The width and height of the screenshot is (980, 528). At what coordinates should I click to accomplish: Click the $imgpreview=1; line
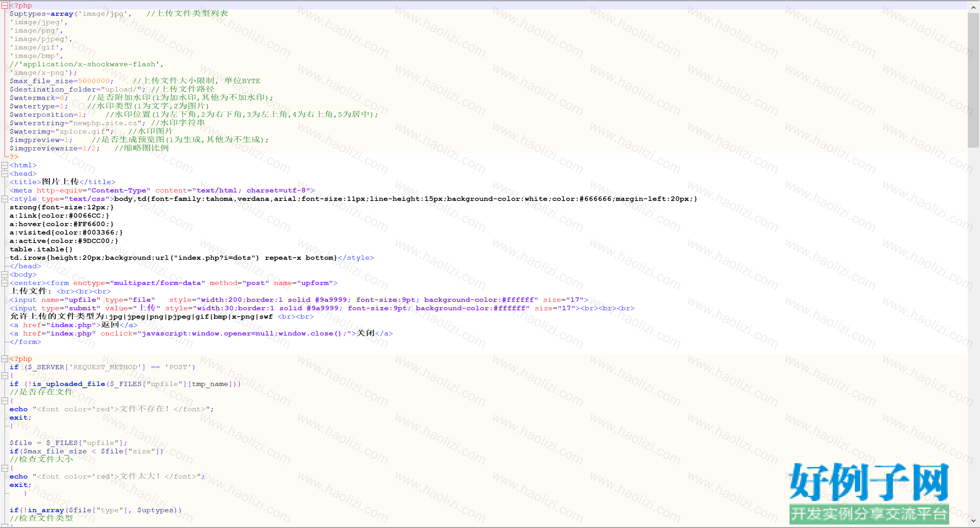pyautogui.click(x=139, y=140)
